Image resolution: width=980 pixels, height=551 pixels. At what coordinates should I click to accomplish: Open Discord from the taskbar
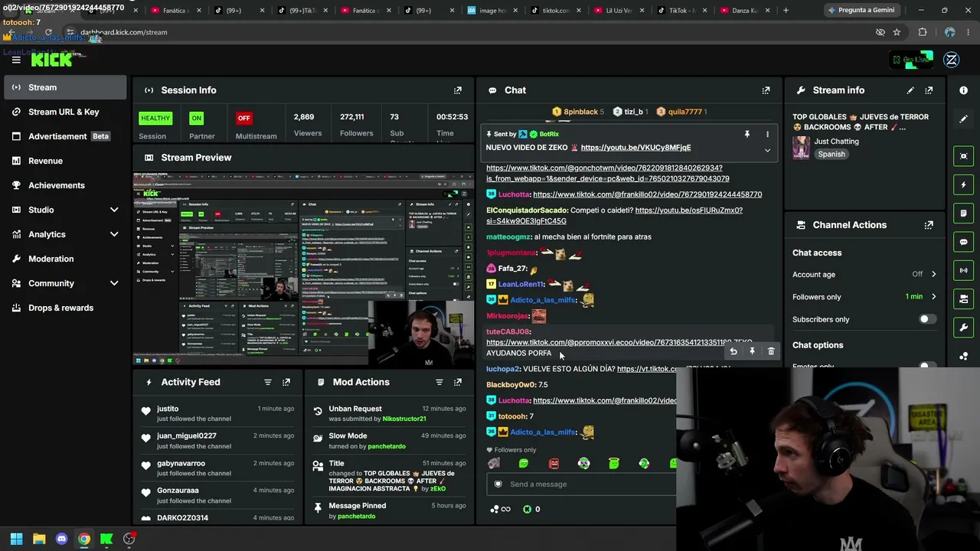point(62,539)
